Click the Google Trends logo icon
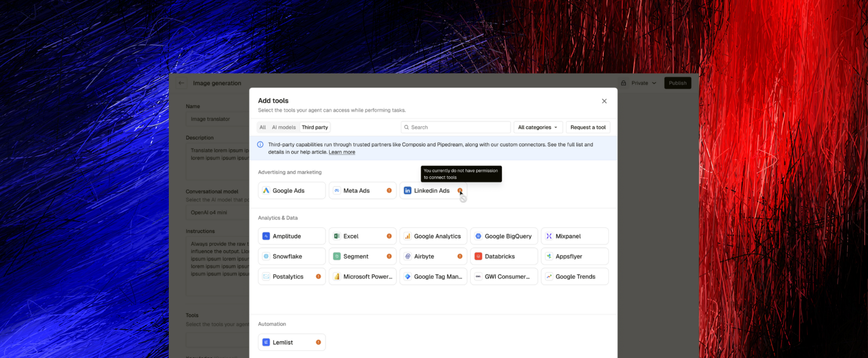Screen dimensions: 868x358 coord(549,276)
